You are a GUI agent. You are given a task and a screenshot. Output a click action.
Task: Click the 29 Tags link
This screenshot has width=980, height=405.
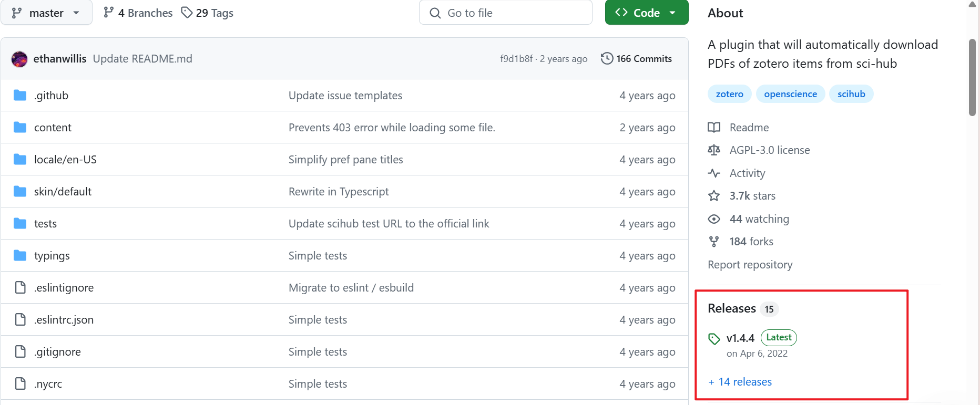[207, 13]
